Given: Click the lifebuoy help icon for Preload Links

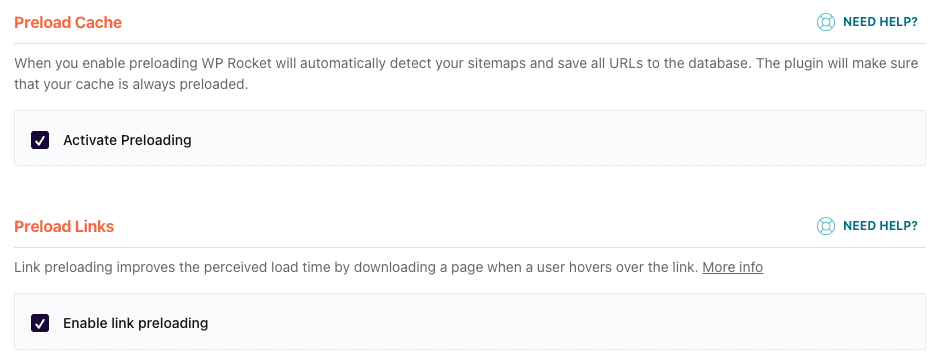Looking at the screenshot, I should point(825,226).
